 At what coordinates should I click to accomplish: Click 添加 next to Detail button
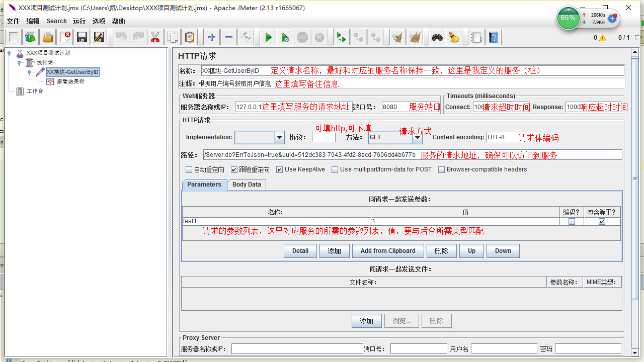pyautogui.click(x=335, y=251)
